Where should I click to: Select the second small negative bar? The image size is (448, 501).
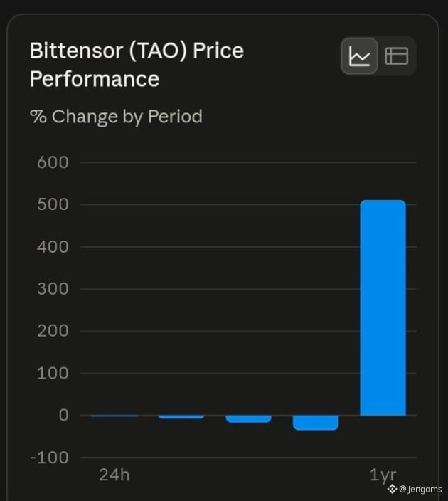click(x=181, y=416)
